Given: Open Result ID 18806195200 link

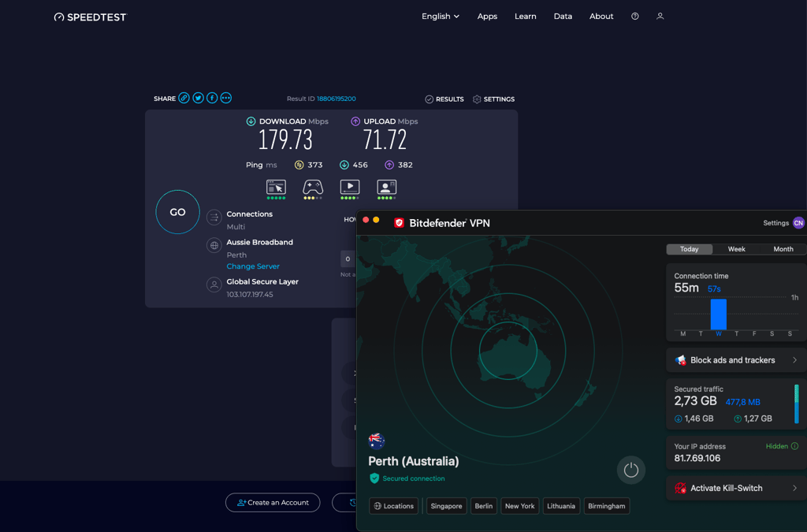Looking at the screenshot, I should click(336, 99).
